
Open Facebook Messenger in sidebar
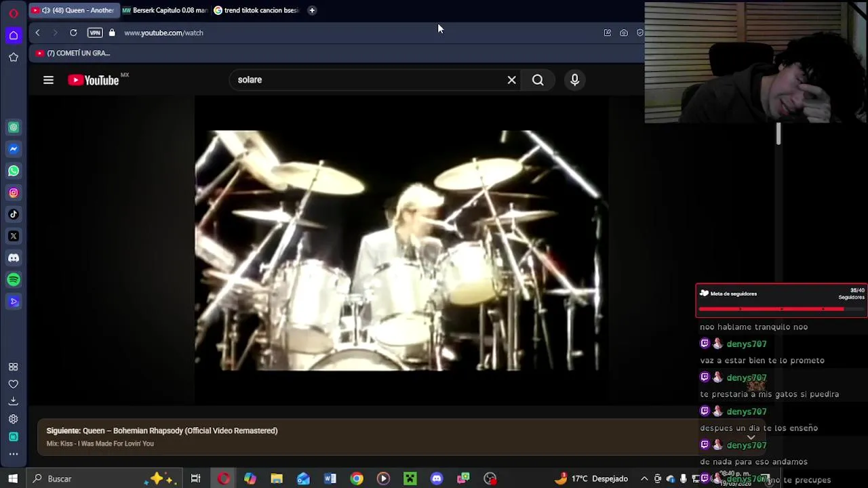14,149
